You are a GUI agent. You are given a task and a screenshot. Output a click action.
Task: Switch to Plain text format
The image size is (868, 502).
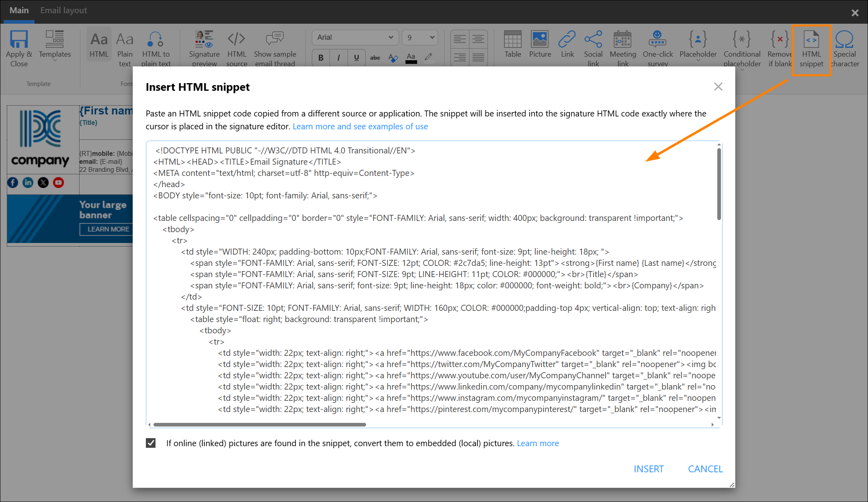(125, 48)
